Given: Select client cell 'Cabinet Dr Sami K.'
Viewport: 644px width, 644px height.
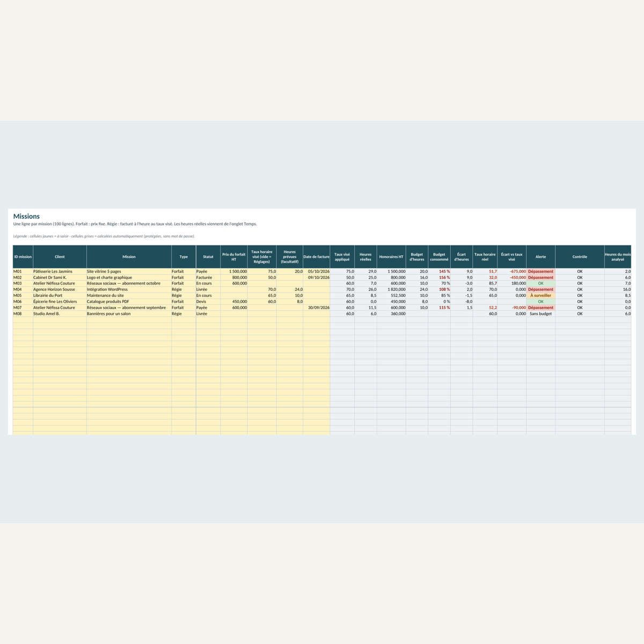Looking at the screenshot, I should [x=60, y=277].
